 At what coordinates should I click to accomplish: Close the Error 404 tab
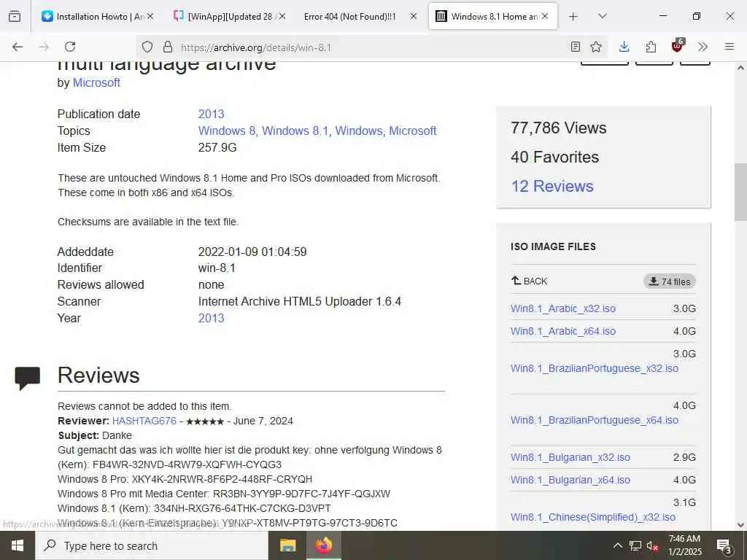pyautogui.click(x=414, y=16)
